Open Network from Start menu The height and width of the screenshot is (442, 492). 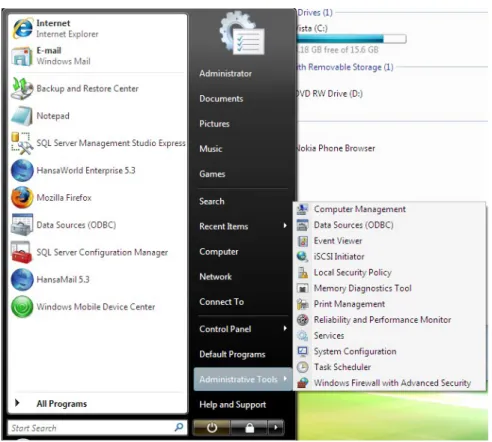point(215,277)
